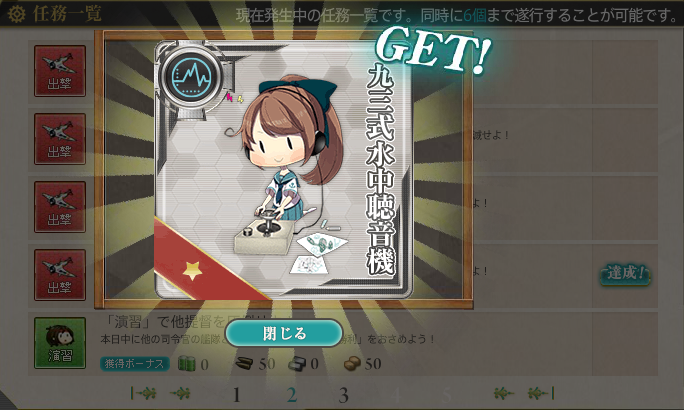Click the 九三式水中聴音機 equipment card artwork

click(284, 170)
